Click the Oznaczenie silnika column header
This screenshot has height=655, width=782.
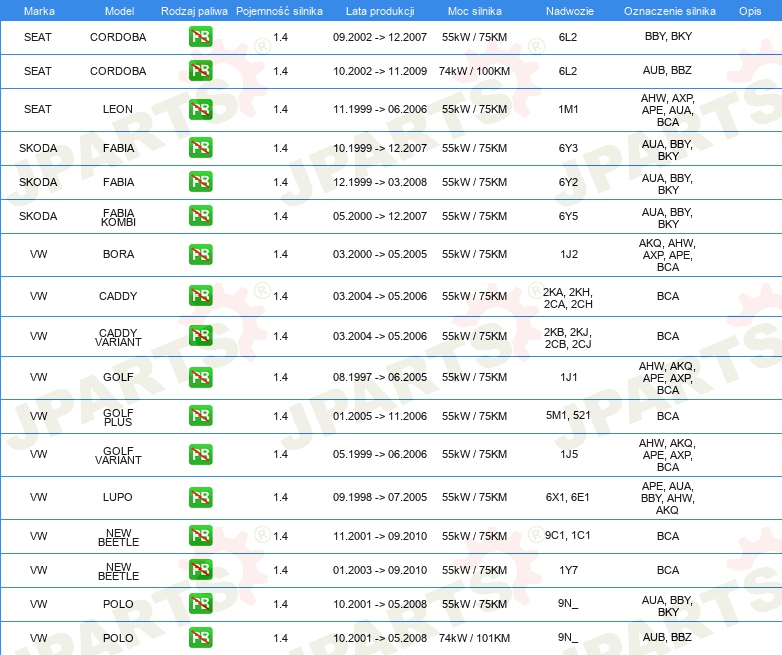click(670, 11)
